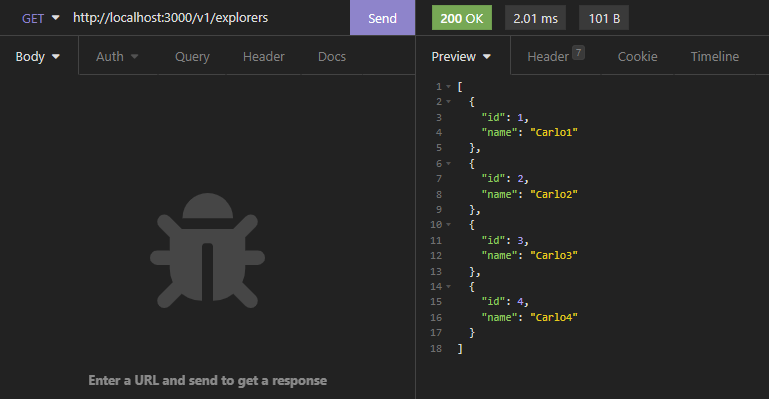This screenshot has width=769, height=399.
Task: Send the request
Action: click(383, 18)
